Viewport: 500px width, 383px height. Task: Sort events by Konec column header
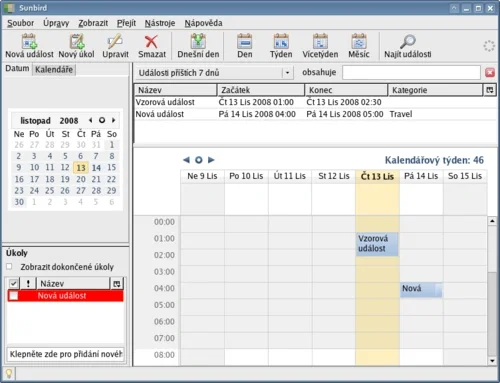(x=346, y=90)
